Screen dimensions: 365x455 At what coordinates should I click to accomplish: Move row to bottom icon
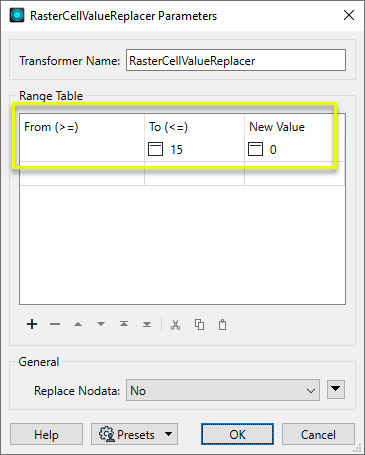click(147, 324)
